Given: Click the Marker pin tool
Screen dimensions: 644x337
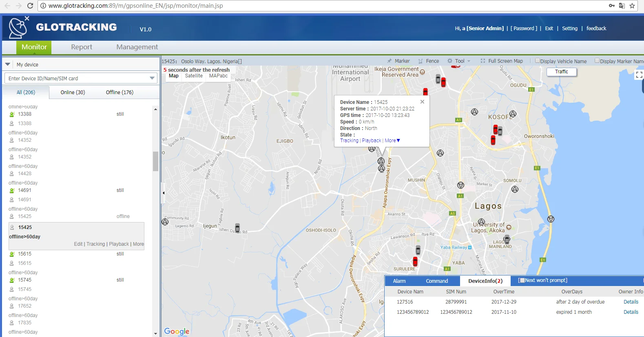Looking at the screenshot, I should (x=398, y=61).
